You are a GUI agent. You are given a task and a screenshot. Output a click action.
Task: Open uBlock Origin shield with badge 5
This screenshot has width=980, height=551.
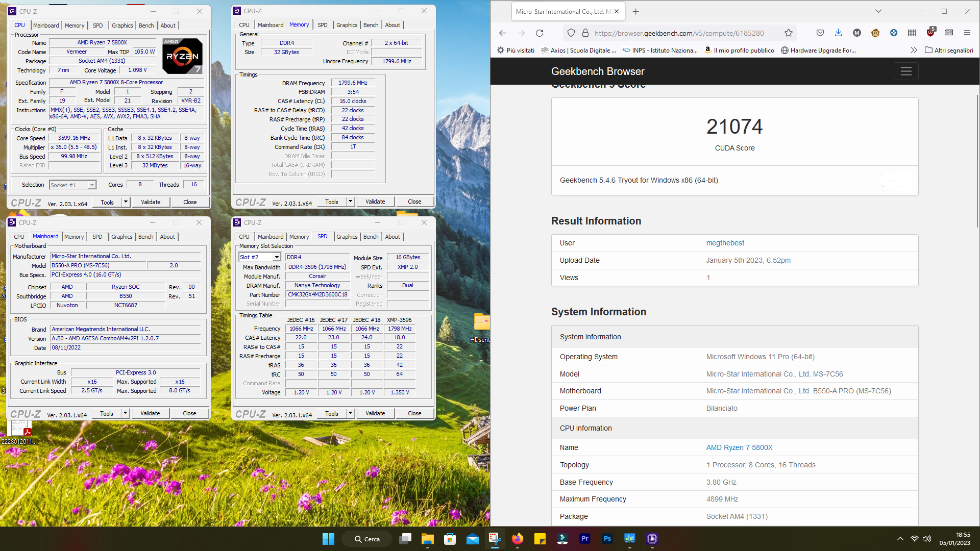pyautogui.click(x=931, y=32)
